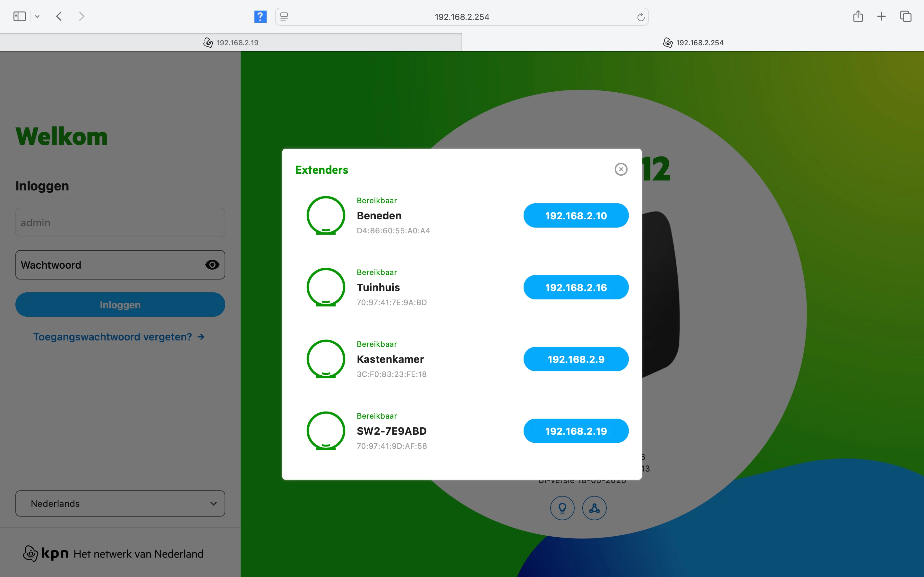
Task: Click the network extenders icon button
Action: click(594, 508)
